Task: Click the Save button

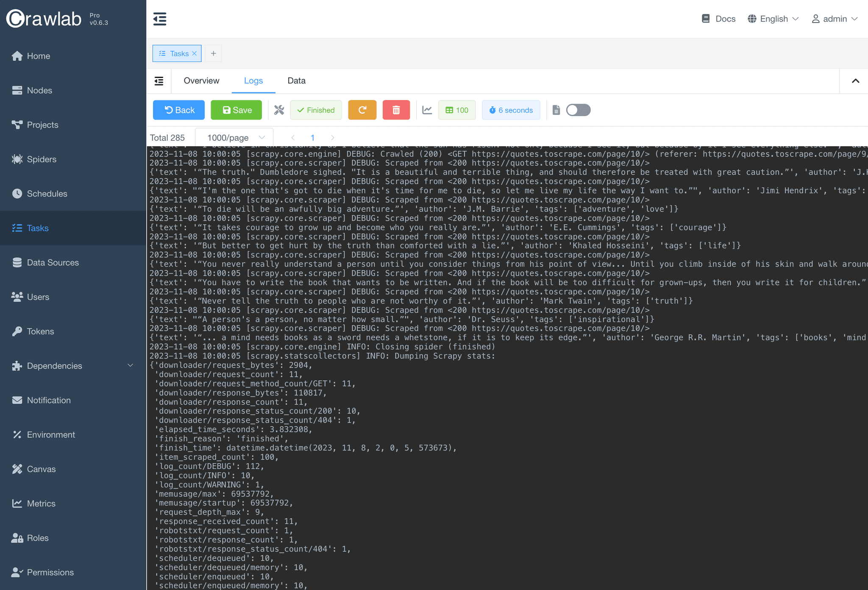Action: coord(236,110)
